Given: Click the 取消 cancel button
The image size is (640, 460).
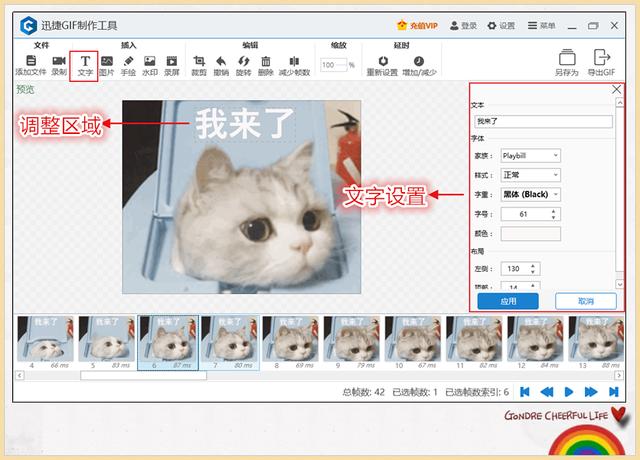Looking at the screenshot, I should click(x=586, y=301).
